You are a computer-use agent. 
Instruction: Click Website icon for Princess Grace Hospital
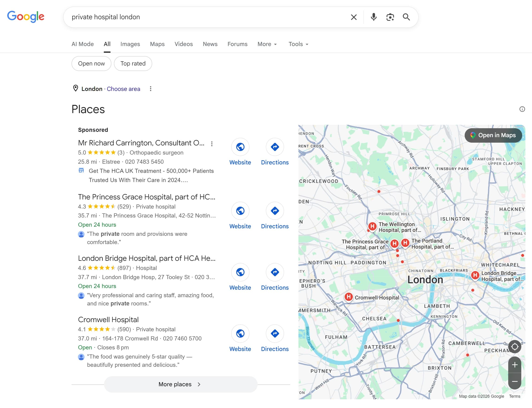240,211
